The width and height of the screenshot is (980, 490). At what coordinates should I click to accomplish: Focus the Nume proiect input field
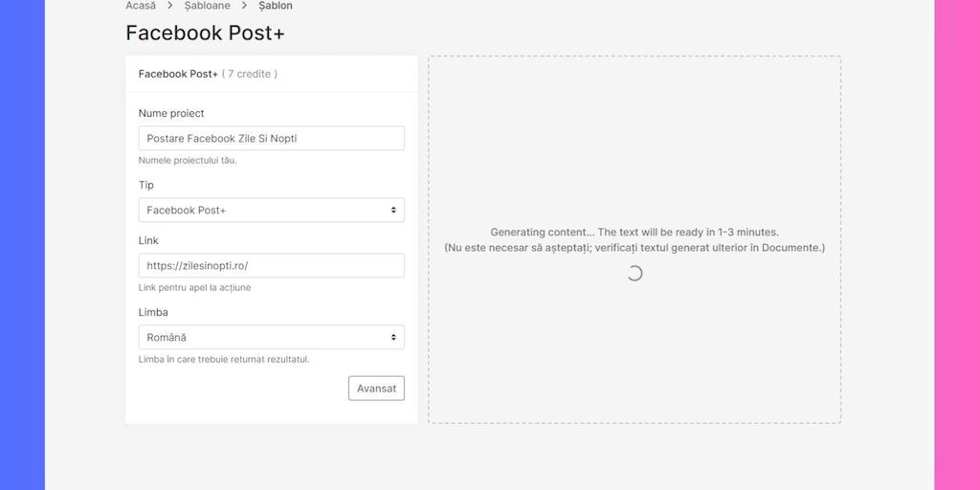[x=271, y=139]
